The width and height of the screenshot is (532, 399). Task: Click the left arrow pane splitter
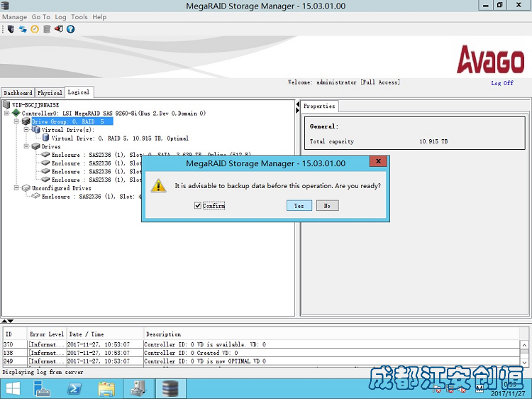(297, 104)
